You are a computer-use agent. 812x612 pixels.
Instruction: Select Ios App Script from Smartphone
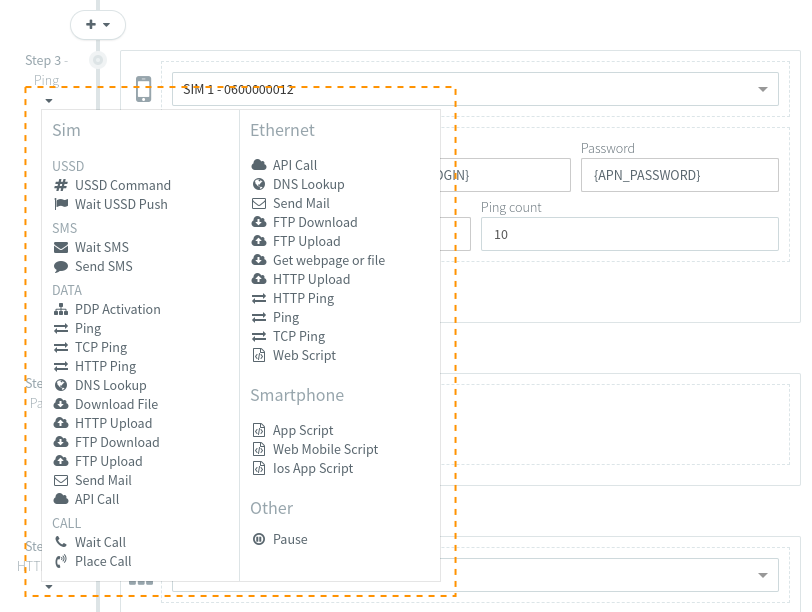click(313, 468)
